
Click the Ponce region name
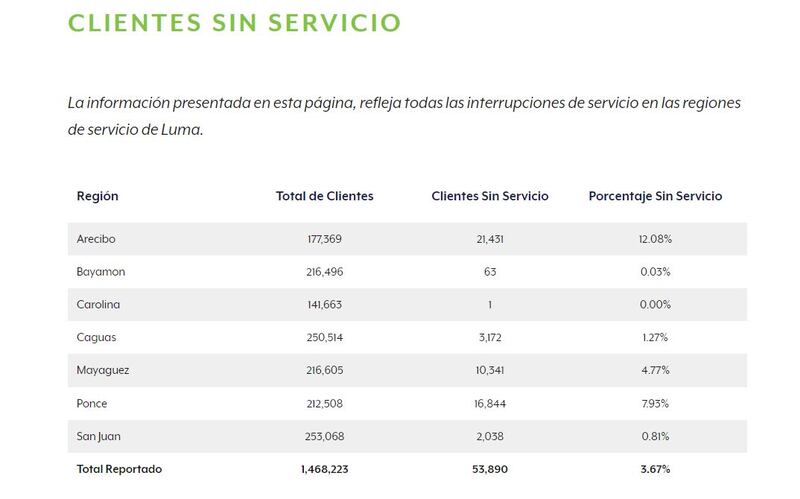tap(92, 404)
